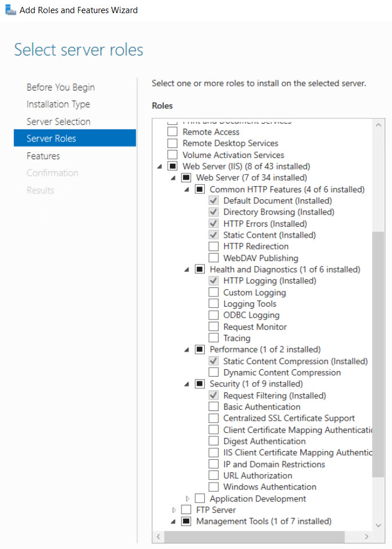Collapse the Performance node
Viewport: 392px width, 549px height.
[x=187, y=350]
